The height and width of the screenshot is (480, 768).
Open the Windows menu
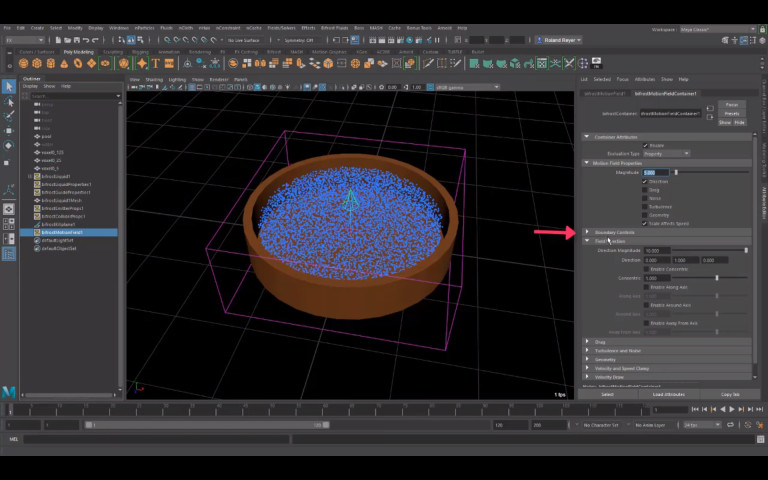119,28
